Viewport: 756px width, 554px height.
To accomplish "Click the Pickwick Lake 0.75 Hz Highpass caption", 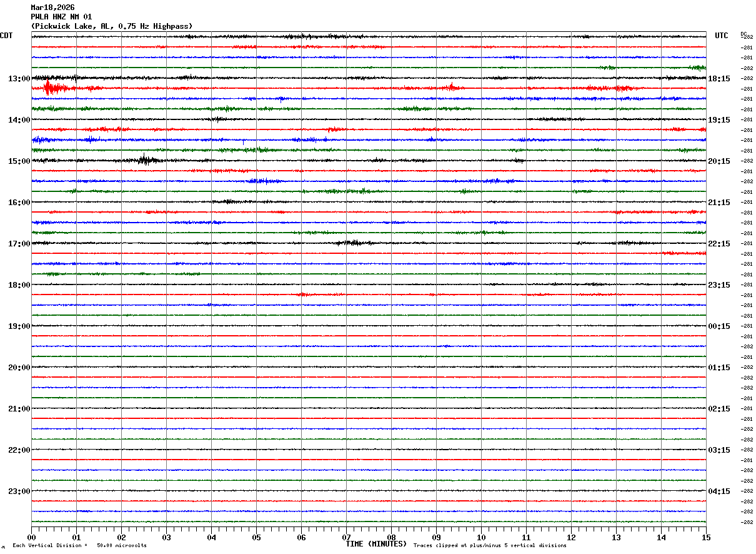I will pyautogui.click(x=112, y=26).
